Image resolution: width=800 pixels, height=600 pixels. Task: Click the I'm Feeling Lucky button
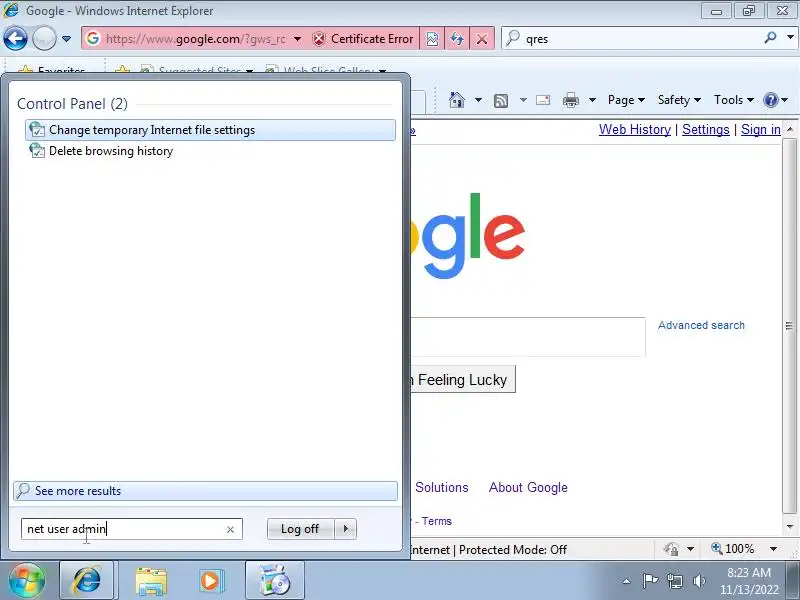462,380
